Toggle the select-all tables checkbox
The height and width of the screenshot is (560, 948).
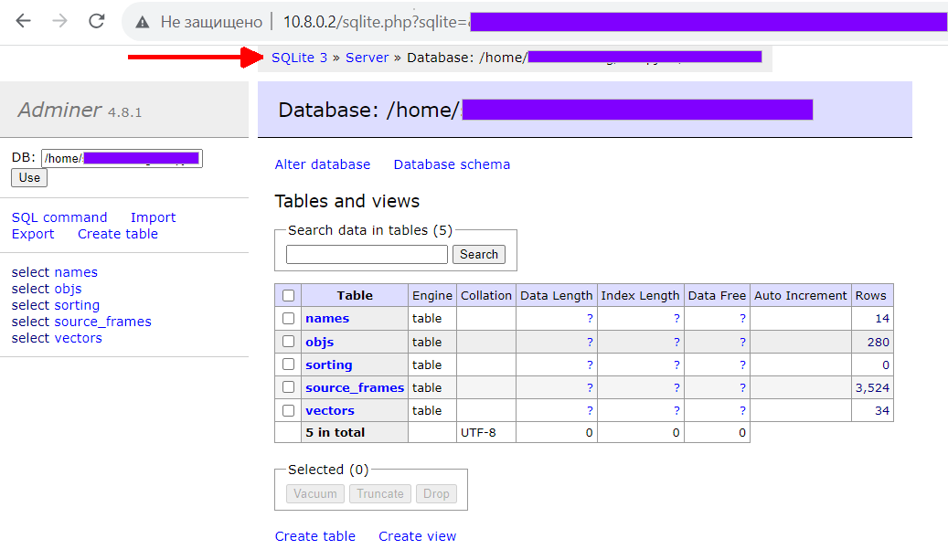(289, 295)
